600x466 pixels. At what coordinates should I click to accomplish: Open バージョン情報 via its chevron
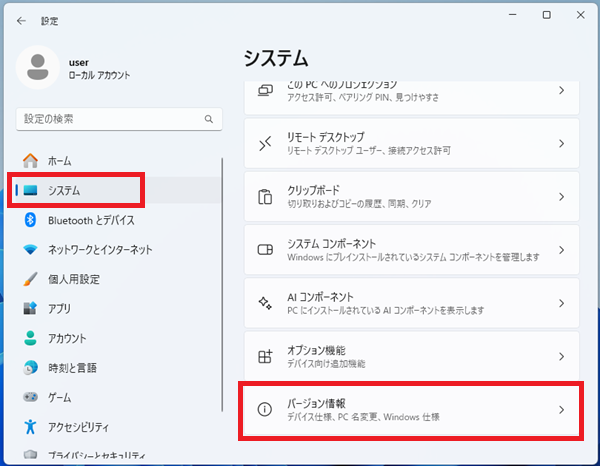click(561, 409)
